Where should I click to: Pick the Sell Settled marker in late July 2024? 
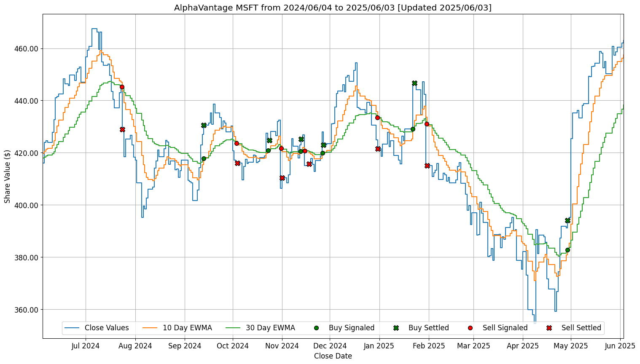pyautogui.click(x=122, y=129)
